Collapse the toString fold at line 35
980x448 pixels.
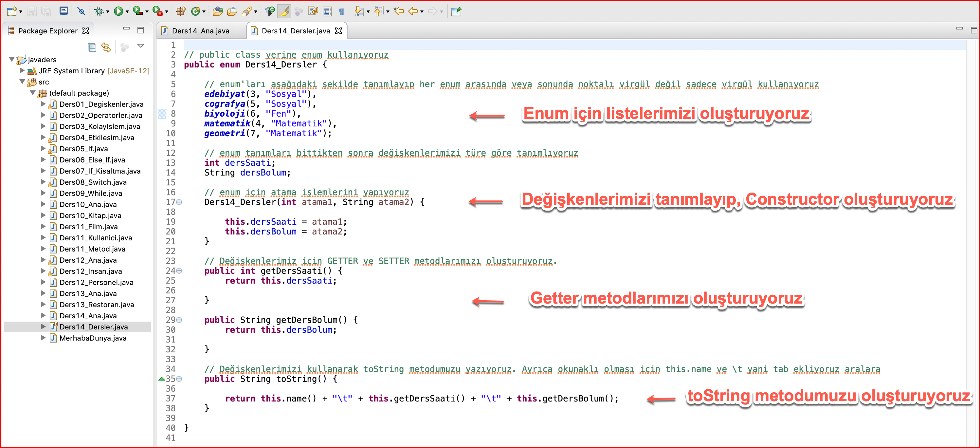pos(179,379)
